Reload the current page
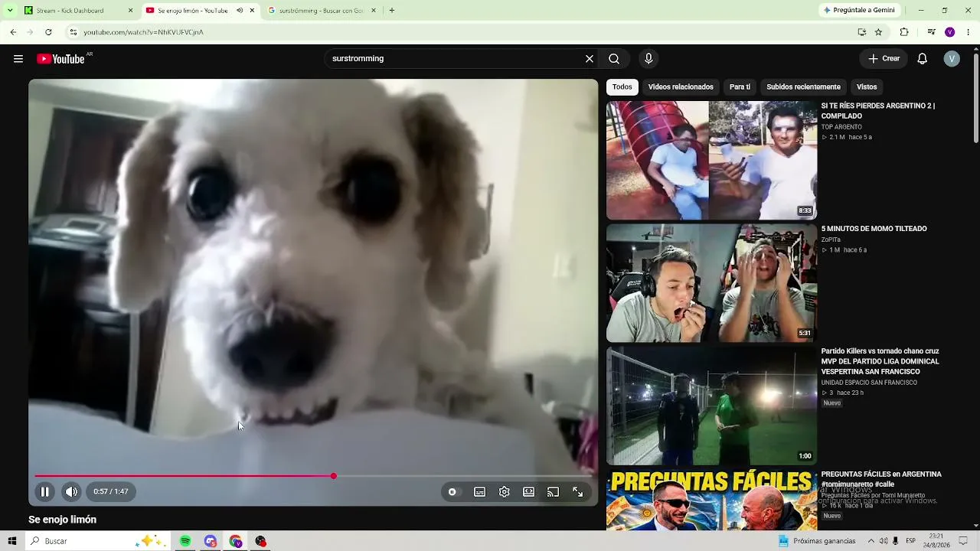This screenshot has width=980, height=551. (x=48, y=32)
